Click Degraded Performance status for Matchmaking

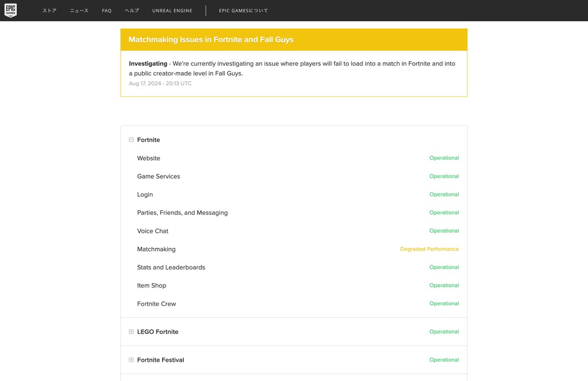point(430,249)
